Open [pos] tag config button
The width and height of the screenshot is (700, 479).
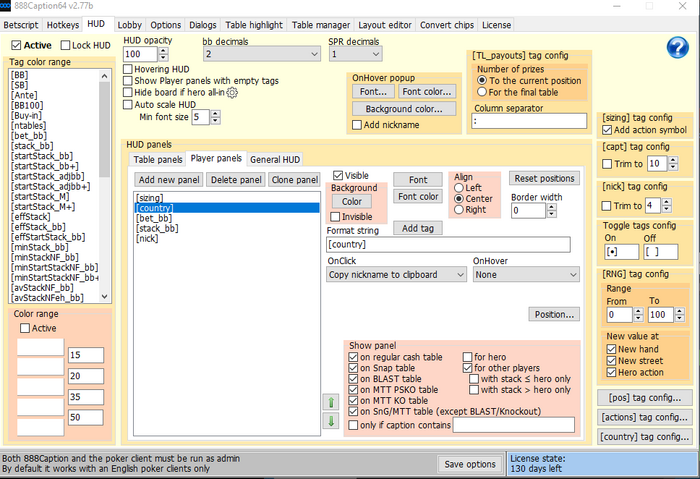click(x=645, y=397)
